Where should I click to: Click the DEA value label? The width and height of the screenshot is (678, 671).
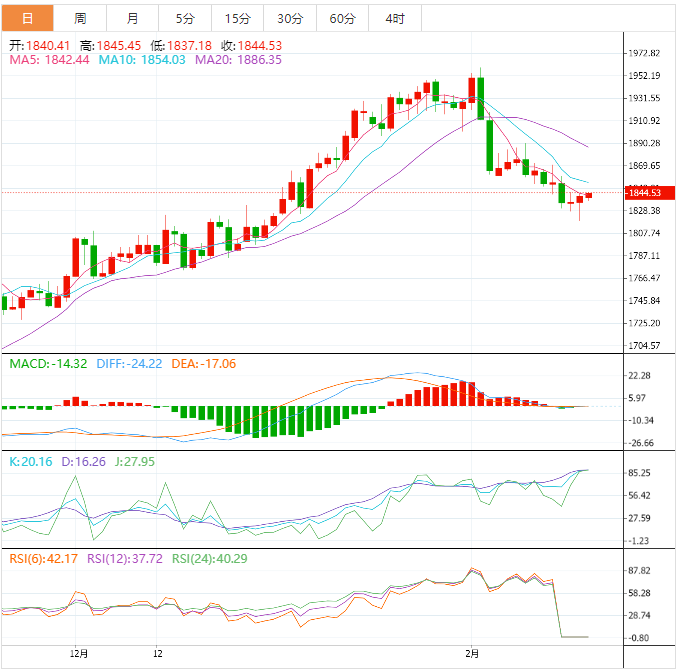click(x=204, y=364)
